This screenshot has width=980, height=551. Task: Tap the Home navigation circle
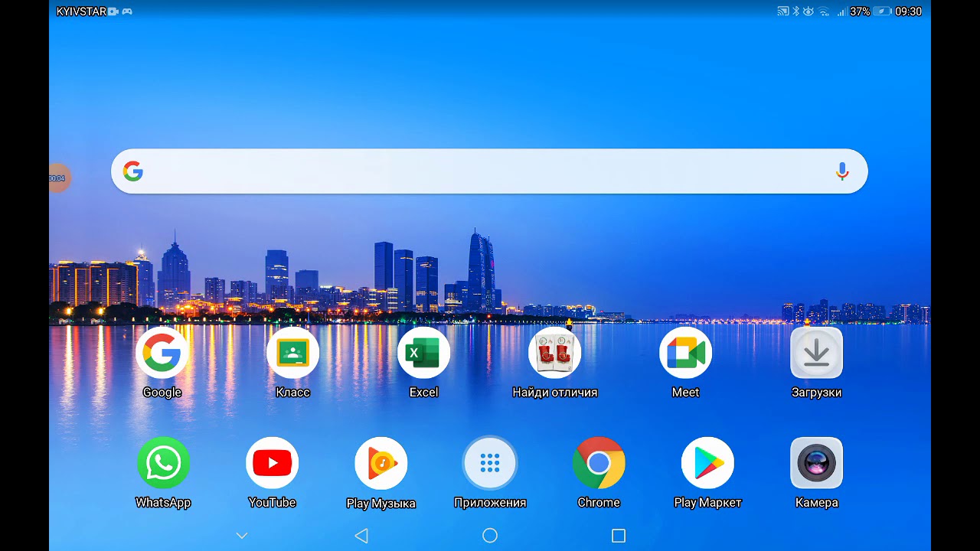[490, 536]
